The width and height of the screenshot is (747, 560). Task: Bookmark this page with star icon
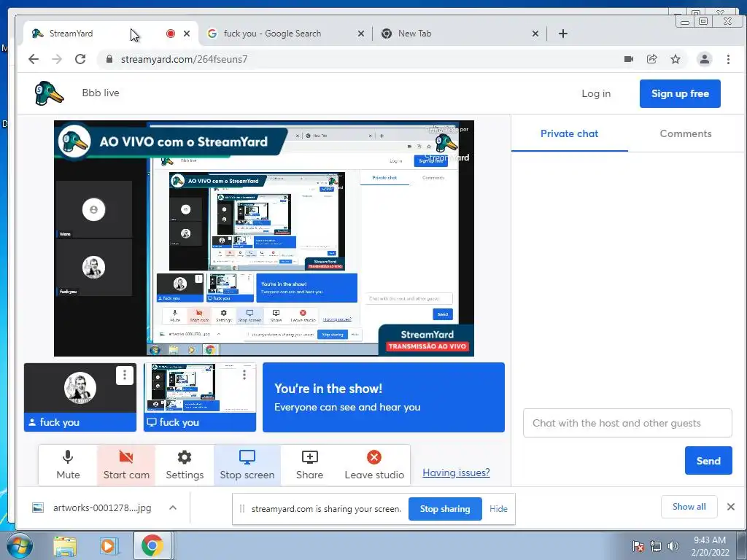676,59
